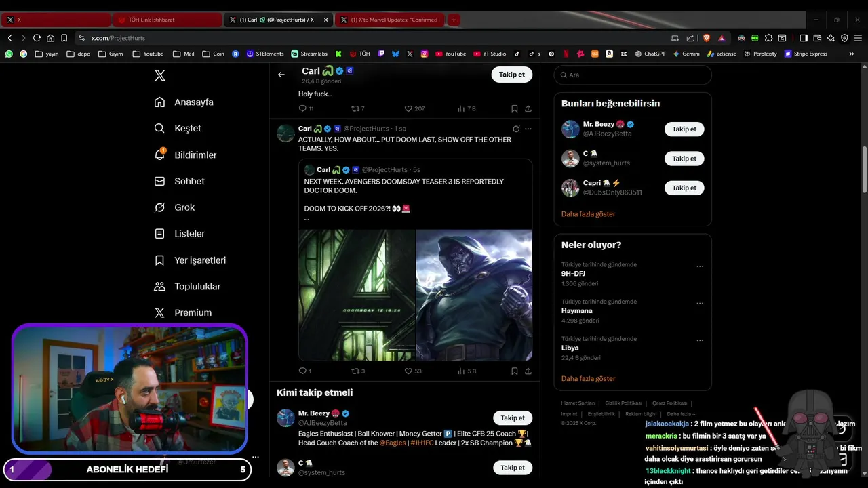Open Bildirimler notifications
The height and width of the screenshot is (488, 868).
185,155
